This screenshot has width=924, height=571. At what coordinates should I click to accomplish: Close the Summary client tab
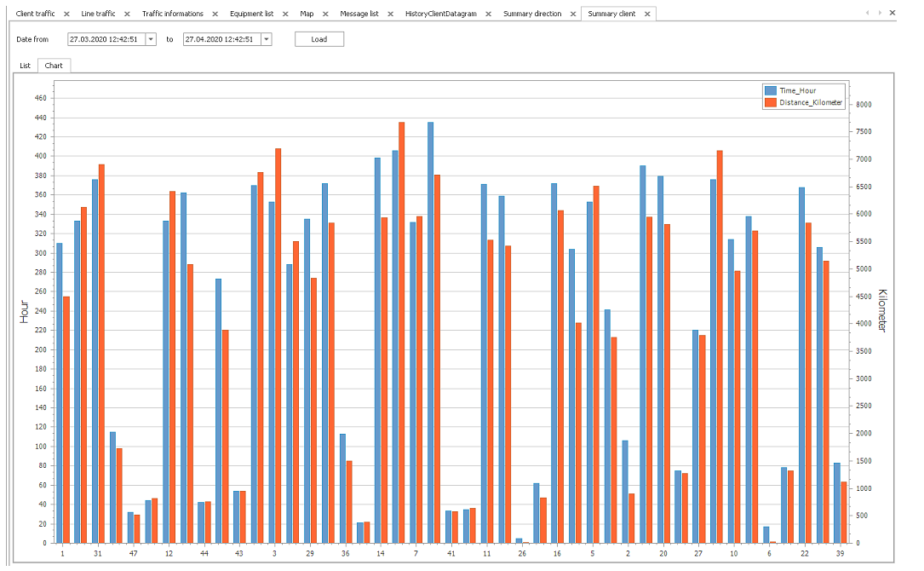(x=647, y=14)
